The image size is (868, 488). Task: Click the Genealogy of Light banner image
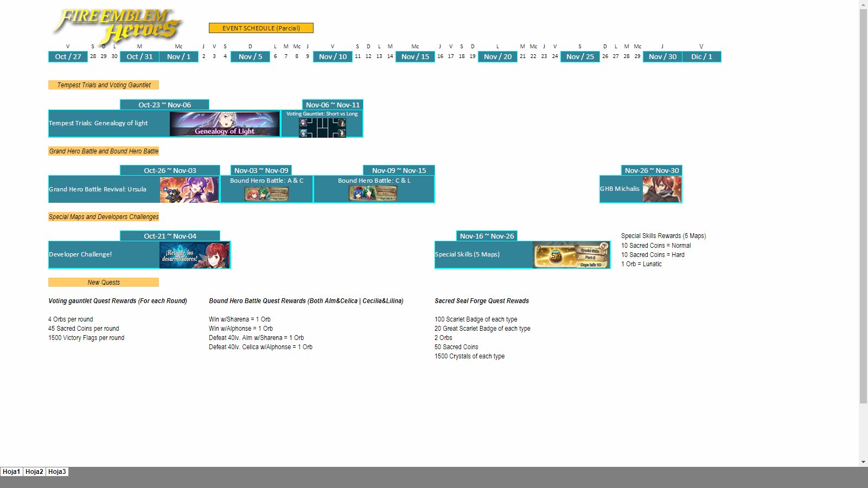[225, 124]
